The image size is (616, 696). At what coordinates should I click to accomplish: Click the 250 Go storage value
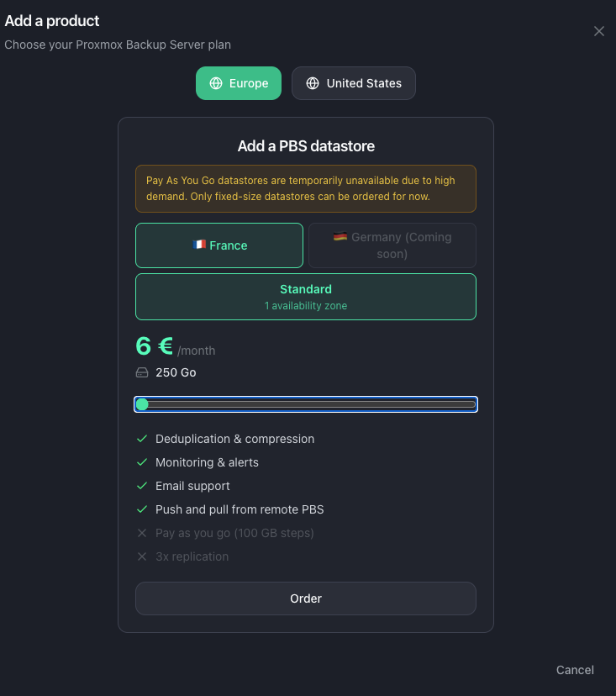(x=176, y=372)
